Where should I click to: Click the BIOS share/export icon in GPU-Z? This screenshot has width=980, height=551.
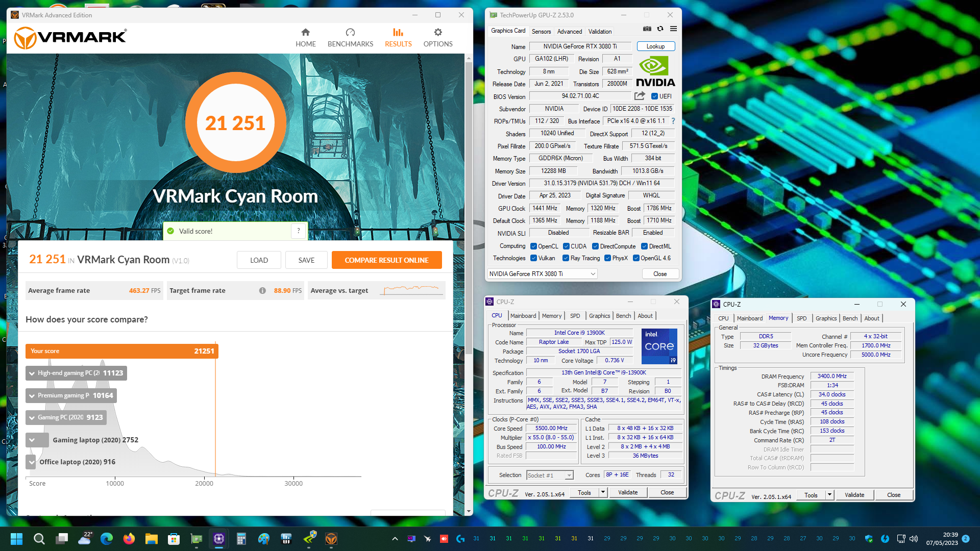pyautogui.click(x=640, y=96)
